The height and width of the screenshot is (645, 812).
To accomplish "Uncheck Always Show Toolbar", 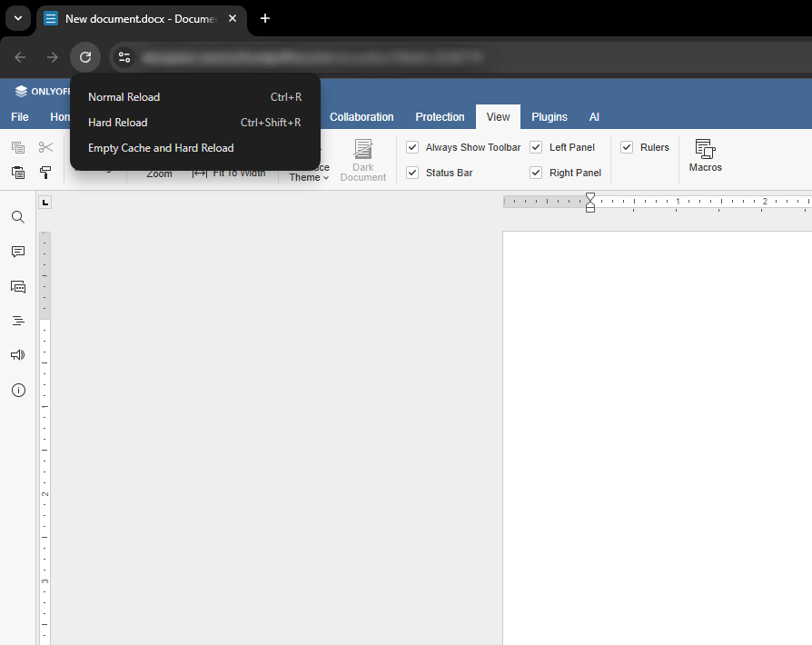I will click(411, 146).
